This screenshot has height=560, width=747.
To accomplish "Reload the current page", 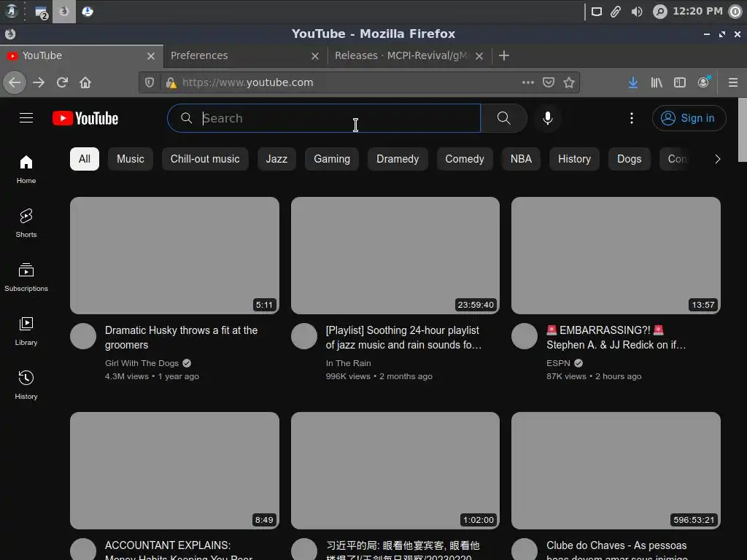I will tap(62, 82).
